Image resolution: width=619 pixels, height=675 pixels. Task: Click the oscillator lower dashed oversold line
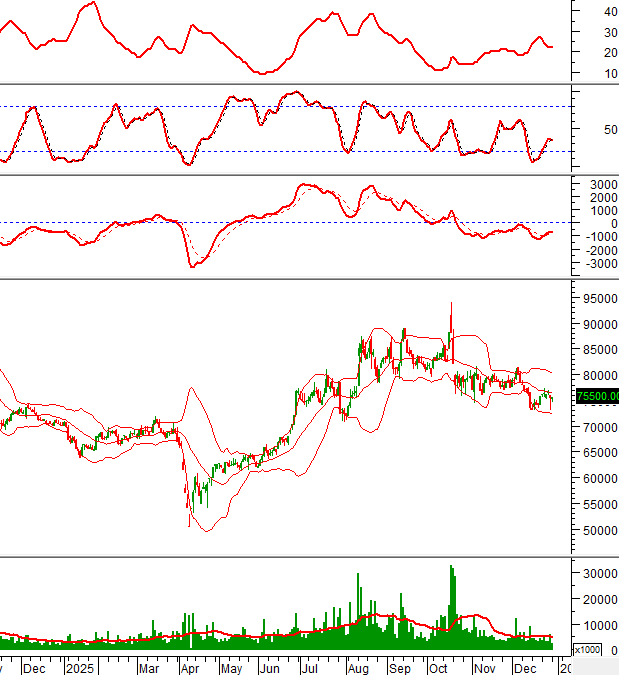[300, 151]
